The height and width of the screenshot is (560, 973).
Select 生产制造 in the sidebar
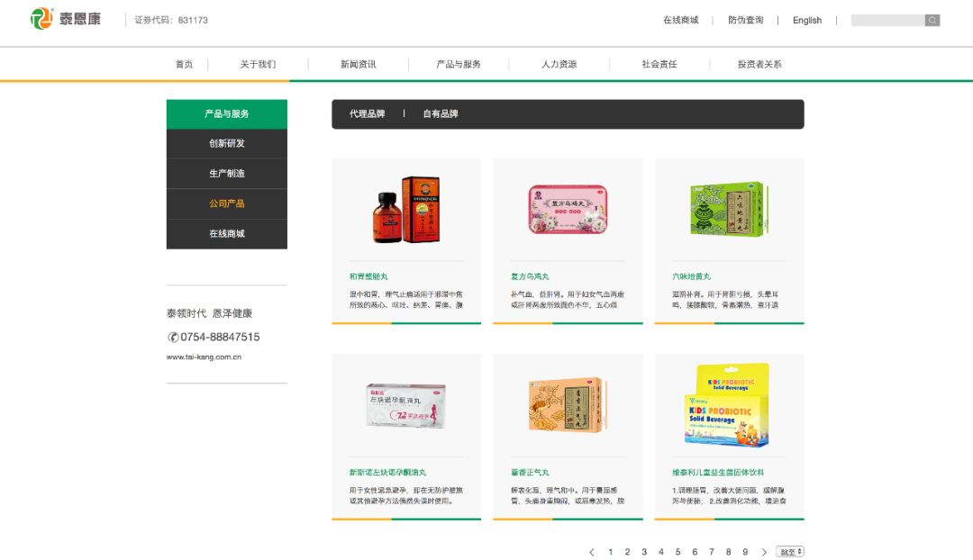coord(227,174)
